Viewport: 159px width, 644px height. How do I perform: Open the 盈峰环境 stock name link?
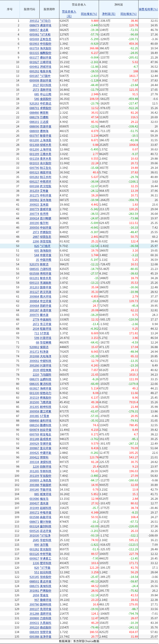46,600
